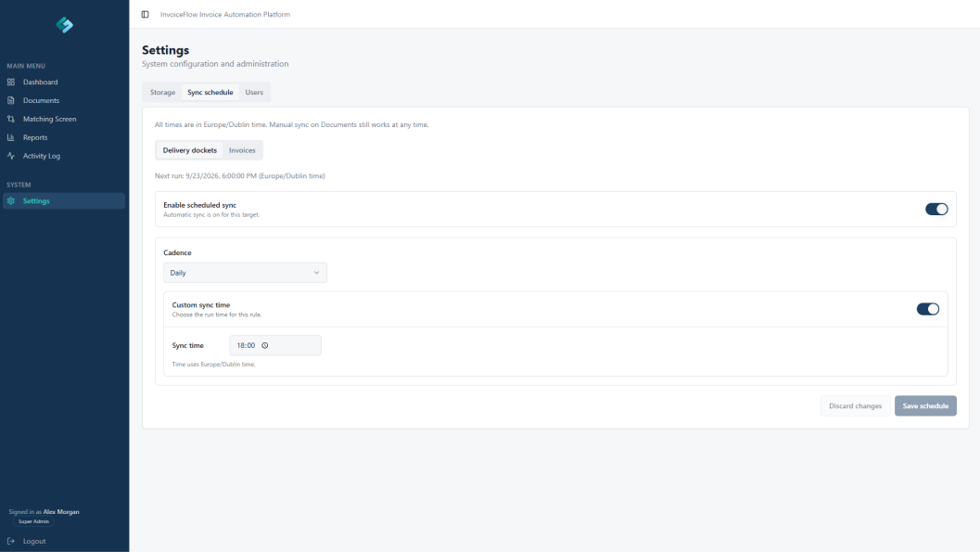980x552 pixels.
Task: Toggle the sidebar panel icon
Action: [145, 14]
